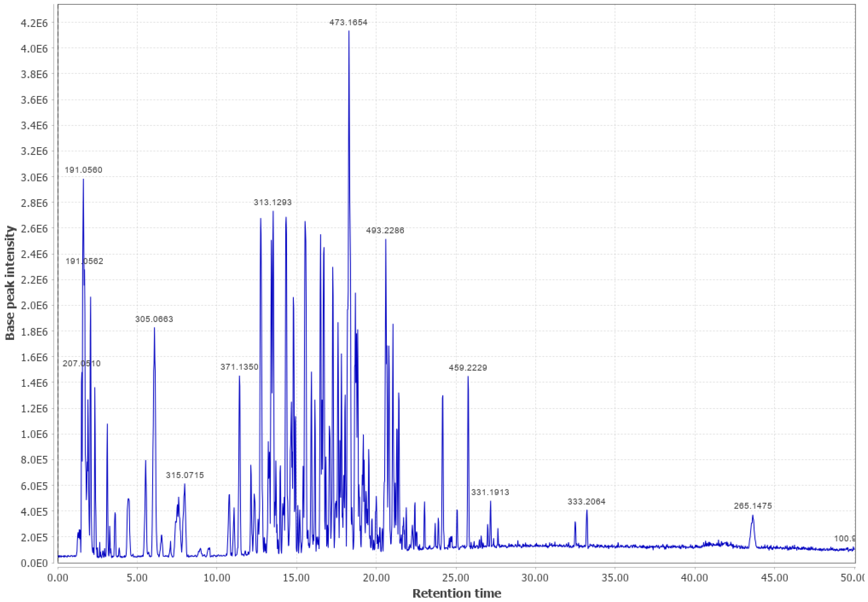Click the 207.0510 annotation text

coord(81,363)
